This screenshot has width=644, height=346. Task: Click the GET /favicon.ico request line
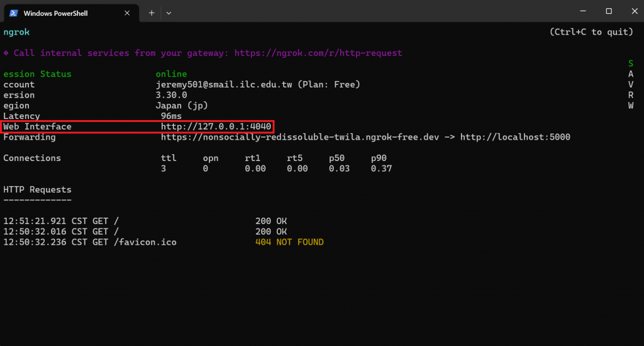point(164,242)
